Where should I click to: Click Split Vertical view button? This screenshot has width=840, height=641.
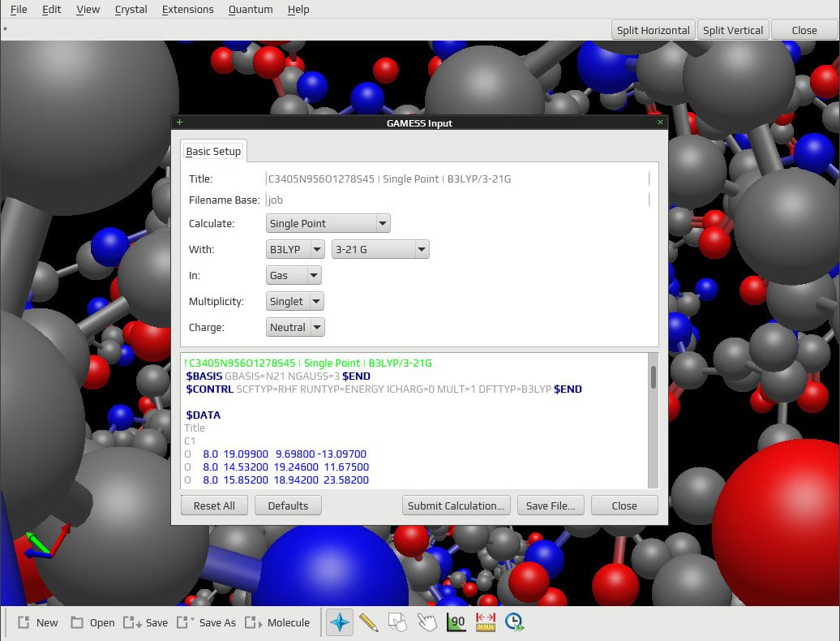[x=733, y=30]
